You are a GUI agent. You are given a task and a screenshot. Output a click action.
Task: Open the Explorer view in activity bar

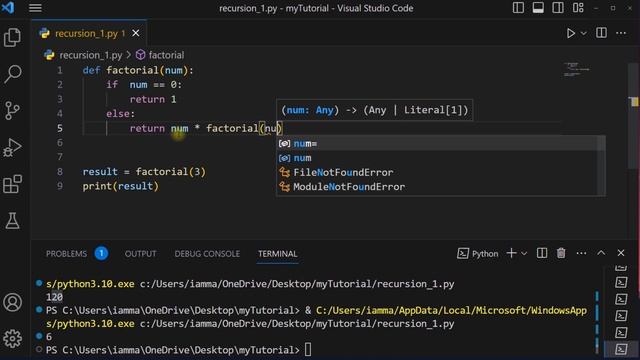[12, 37]
